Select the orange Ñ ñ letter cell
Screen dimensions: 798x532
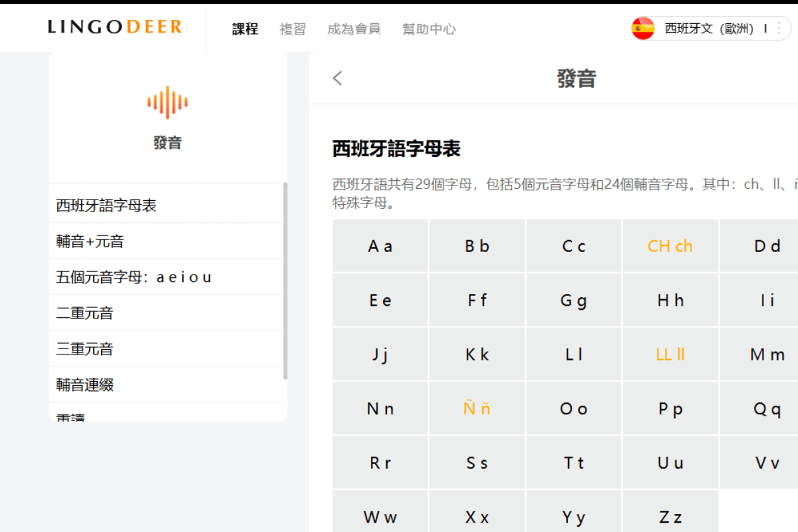coord(477,408)
